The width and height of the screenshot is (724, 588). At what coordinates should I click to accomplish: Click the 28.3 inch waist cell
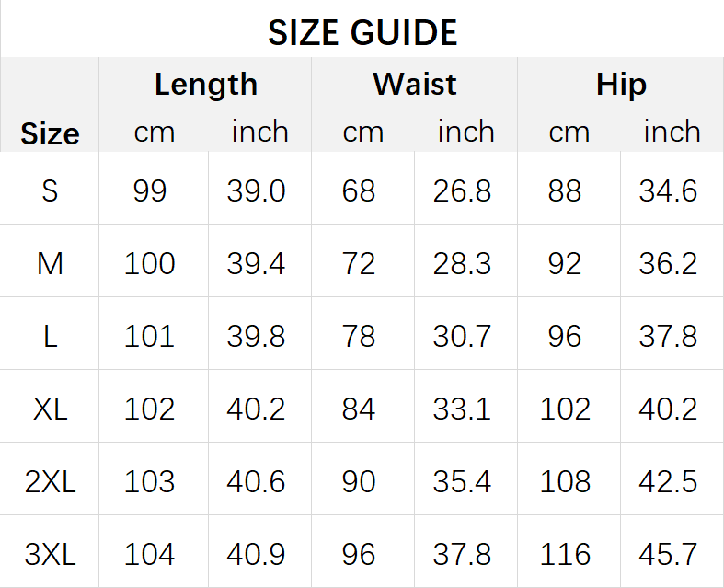[462, 264]
